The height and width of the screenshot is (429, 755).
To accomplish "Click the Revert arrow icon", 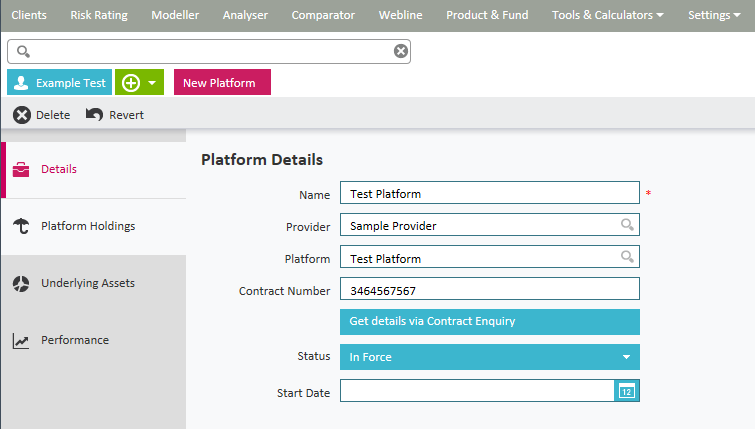I will pyautogui.click(x=94, y=115).
